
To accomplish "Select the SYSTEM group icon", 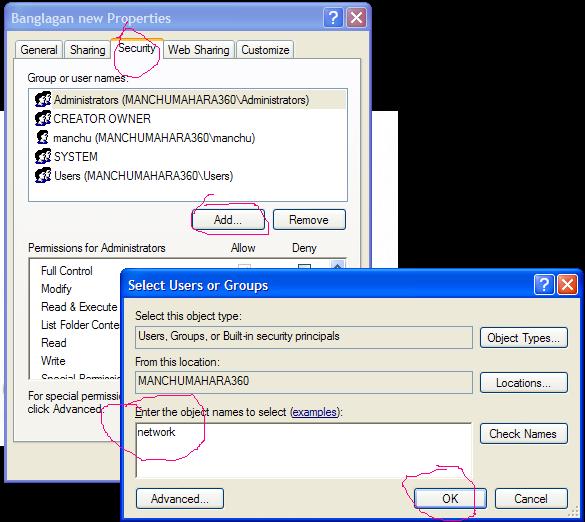I will tap(43, 156).
